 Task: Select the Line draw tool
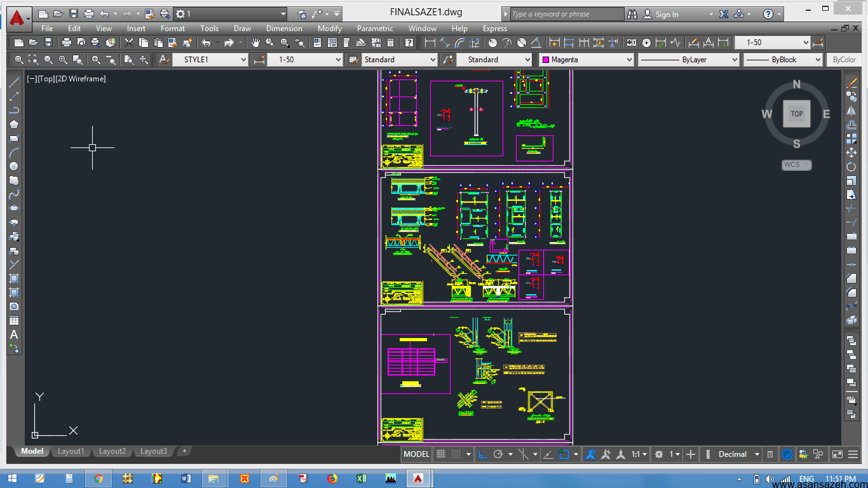click(x=13, y=83)
